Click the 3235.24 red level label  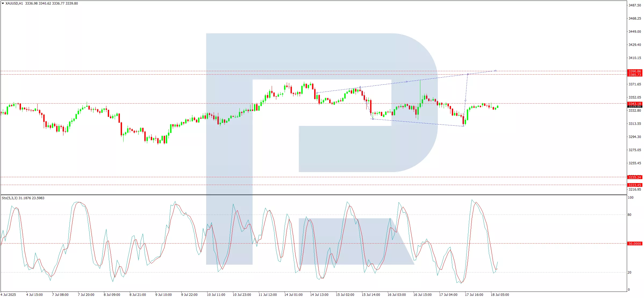pos(635,177)
